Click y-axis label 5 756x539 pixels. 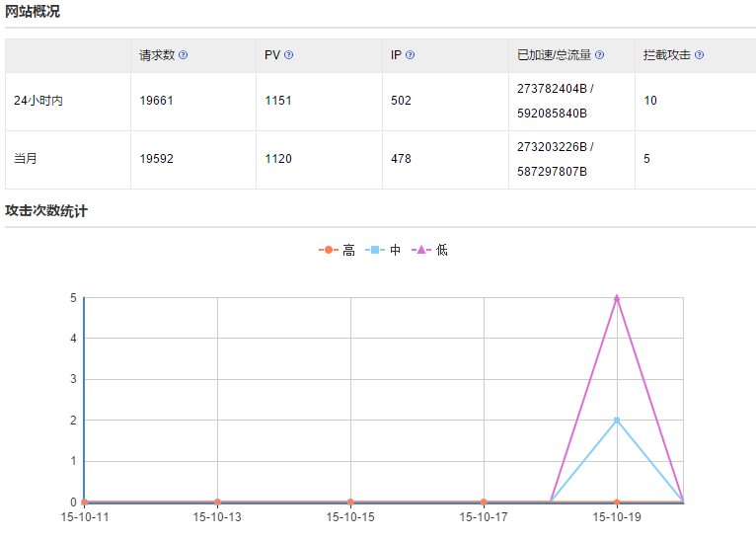pyautogui.click(x=73, y=298)
